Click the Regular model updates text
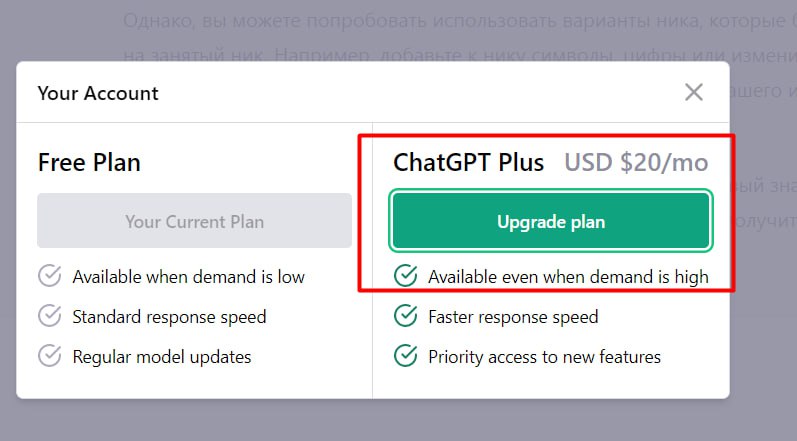This screenshot has width=797, height=441. [x=161, y=357]
